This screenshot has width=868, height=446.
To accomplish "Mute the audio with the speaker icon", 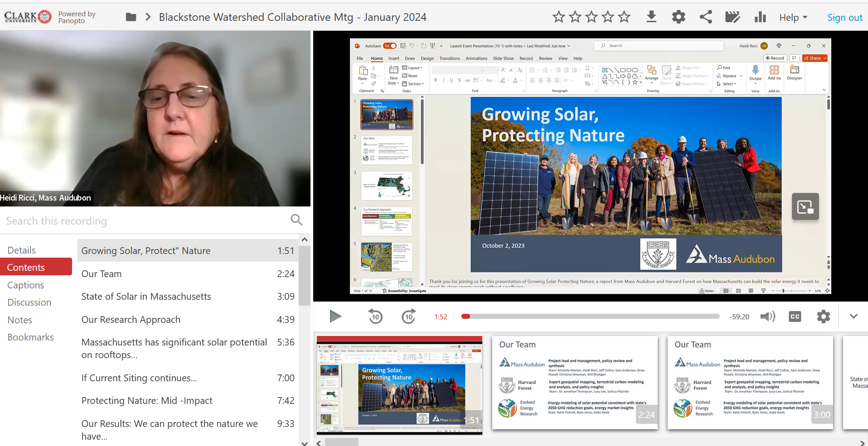I will pyautogui.click(x=767, y=317).
